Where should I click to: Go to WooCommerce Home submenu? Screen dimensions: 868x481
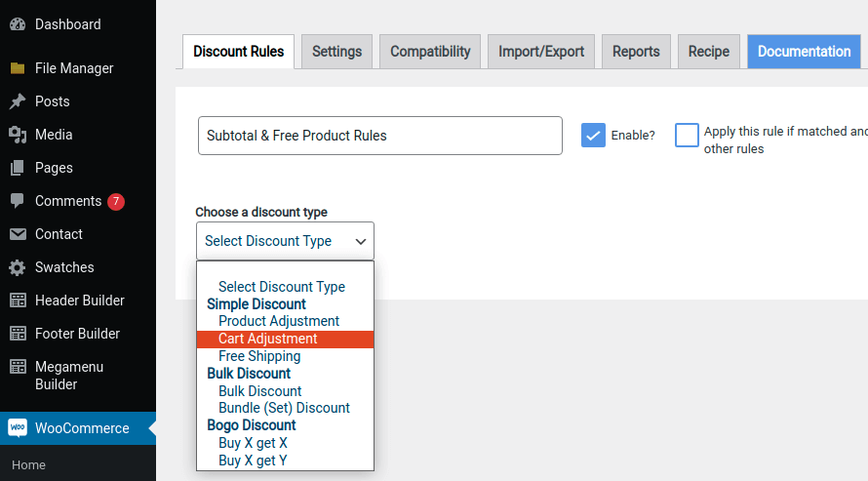click(28, 465)
